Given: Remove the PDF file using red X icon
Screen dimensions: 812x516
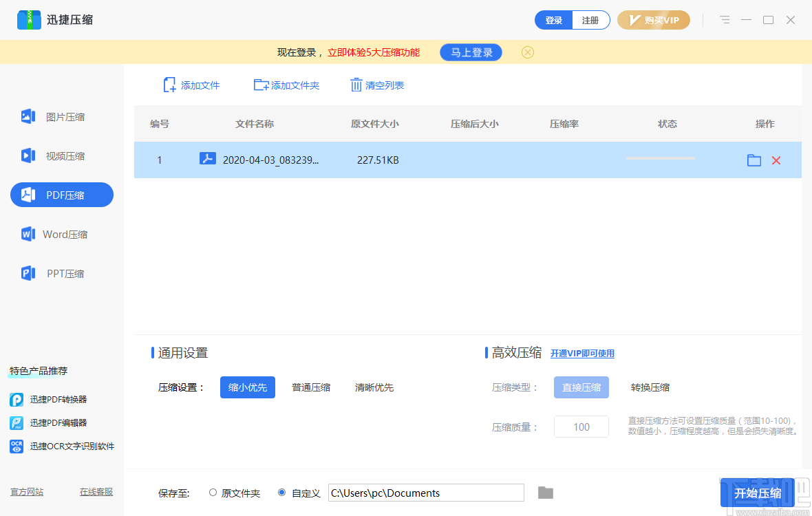Looking at the screenshot, I should (x=776, y=160).
